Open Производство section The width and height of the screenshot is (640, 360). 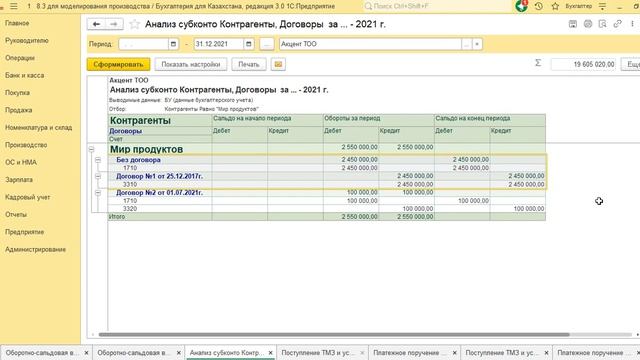(26, 145)
